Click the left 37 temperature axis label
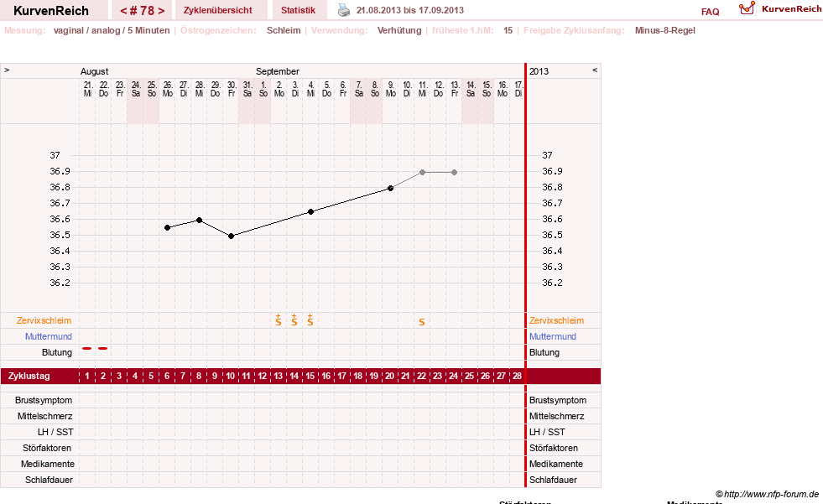Viewport: 823px width, 504px height. point(55,155)
